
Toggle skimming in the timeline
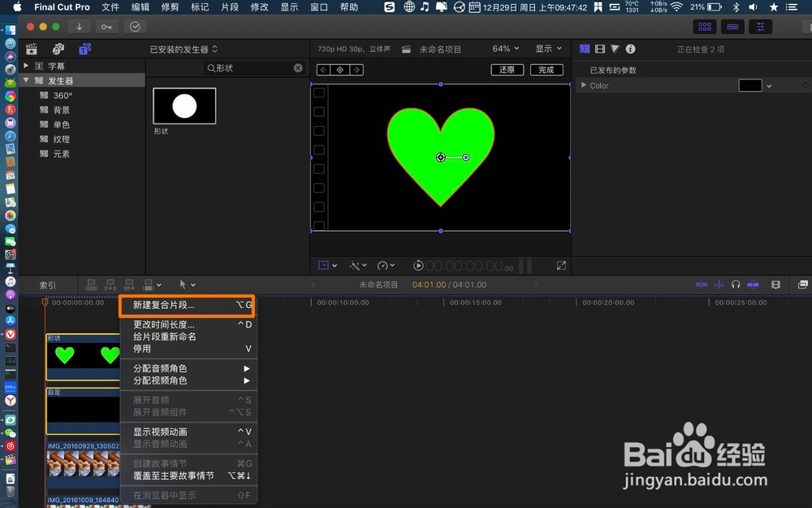click(x=702, y=284)
